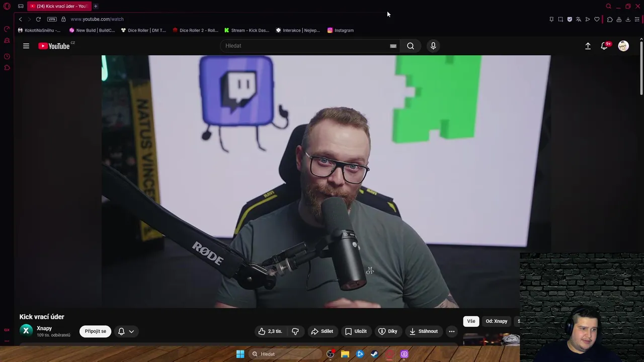Open the on-screen keyboard in search box

click(393, 46)
